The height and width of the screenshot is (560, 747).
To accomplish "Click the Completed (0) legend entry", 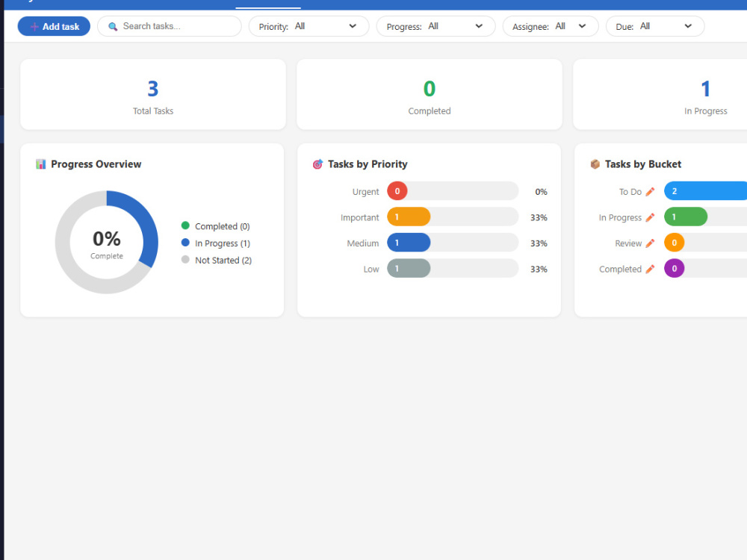I will (x=215, y=226).
